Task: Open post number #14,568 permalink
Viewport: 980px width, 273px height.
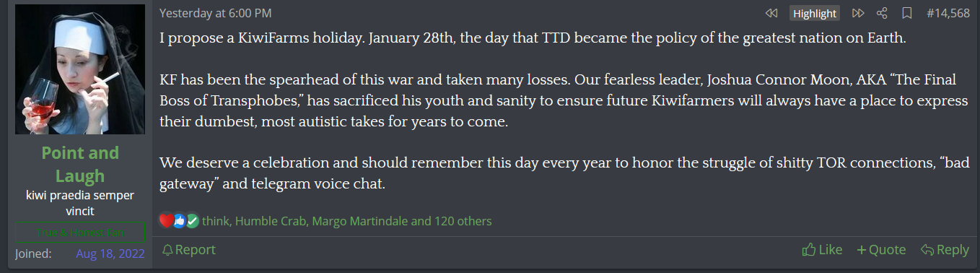Action: tap(948, 13)
